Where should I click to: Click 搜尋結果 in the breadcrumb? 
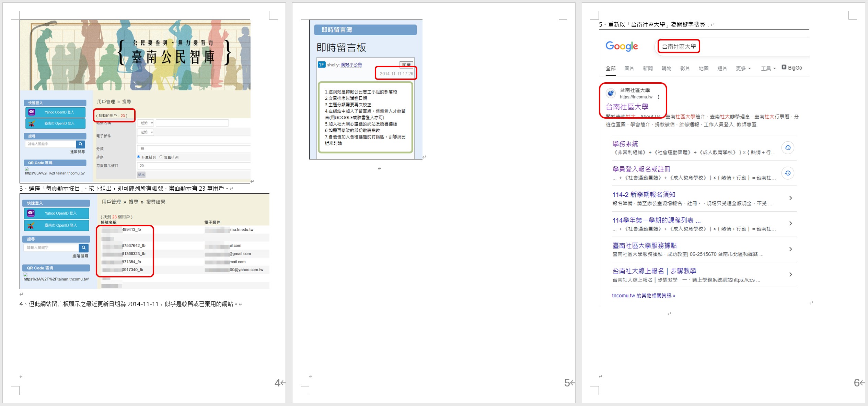[x=156, y=202]
